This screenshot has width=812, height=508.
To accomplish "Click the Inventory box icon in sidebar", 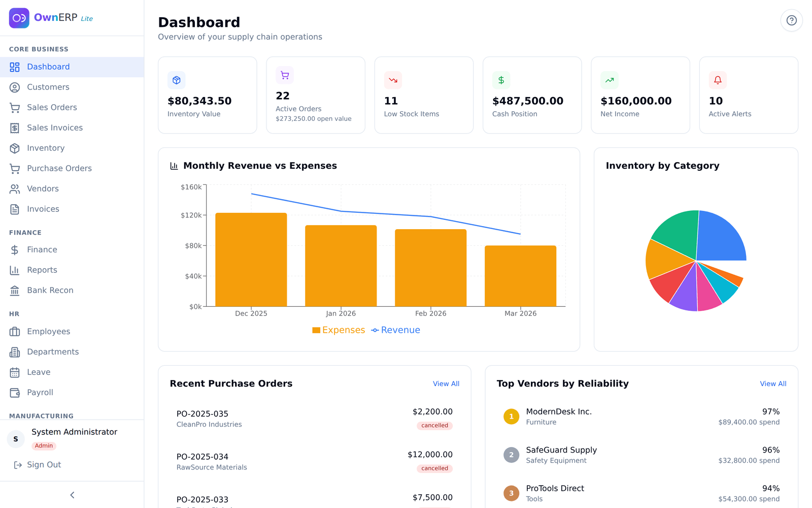I will tap(15, 148).
